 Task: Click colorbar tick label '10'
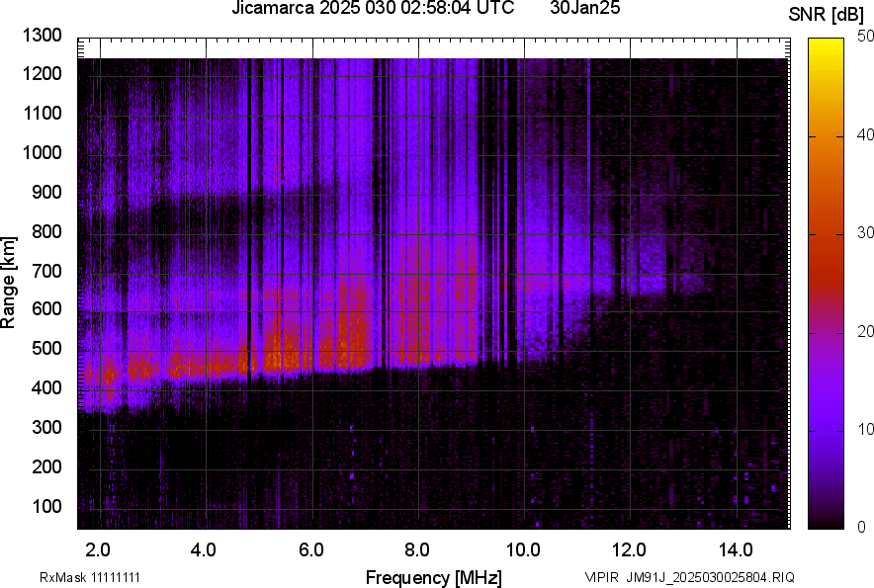tap(866, 429)
